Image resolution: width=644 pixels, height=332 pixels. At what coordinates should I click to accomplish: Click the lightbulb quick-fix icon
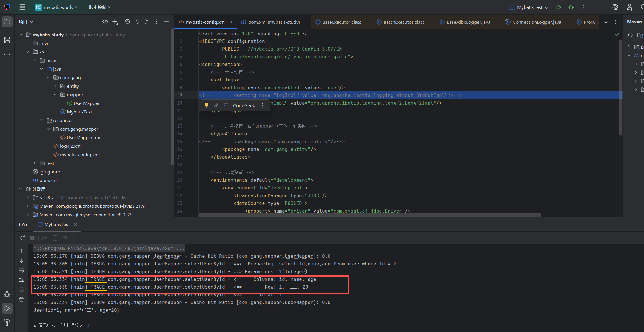tap(206, 105)
